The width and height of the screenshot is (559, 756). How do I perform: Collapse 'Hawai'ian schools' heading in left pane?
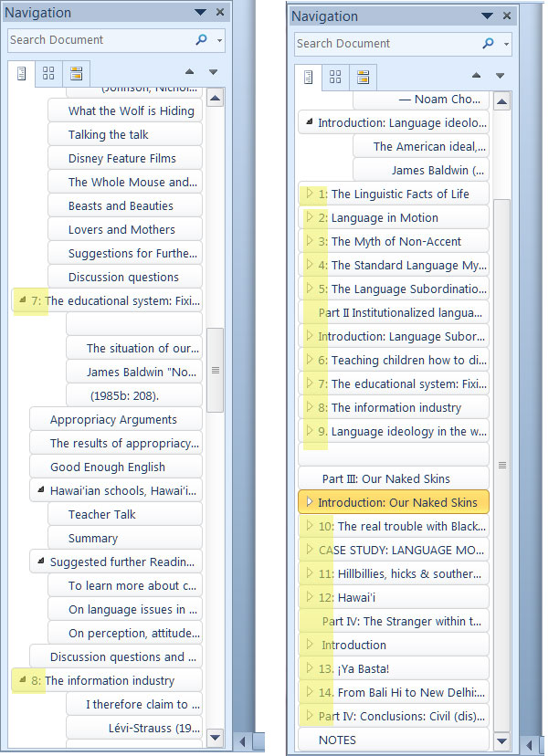click(x=41, y=490)
